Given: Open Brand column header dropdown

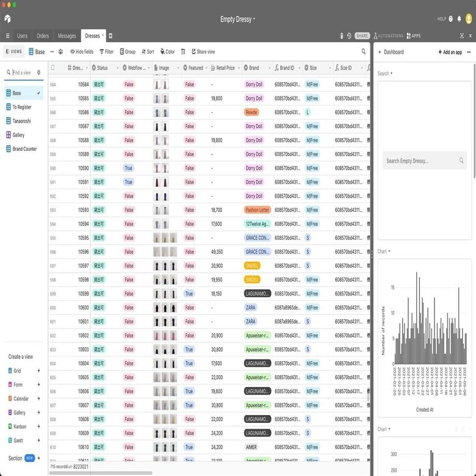Looking at the screenshot, I should (x=270, y=68).
